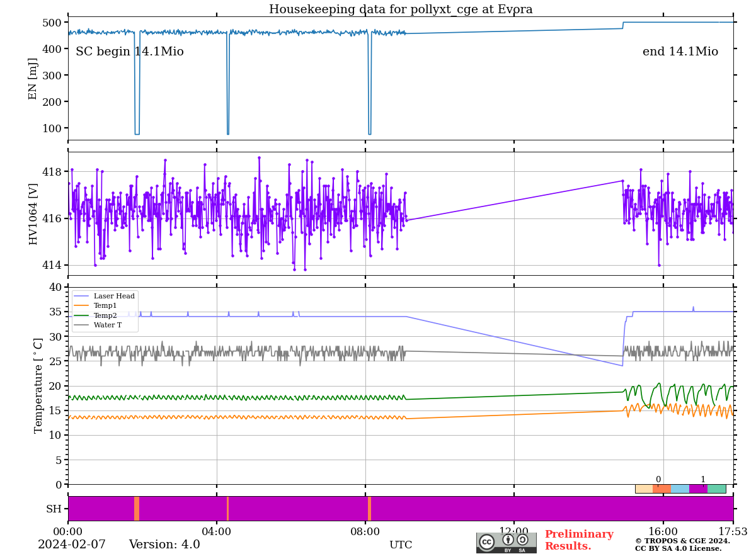Screen dimensions: 756x554
Task: Click the BY attribution person icon
Action: (x=508, y=540)
